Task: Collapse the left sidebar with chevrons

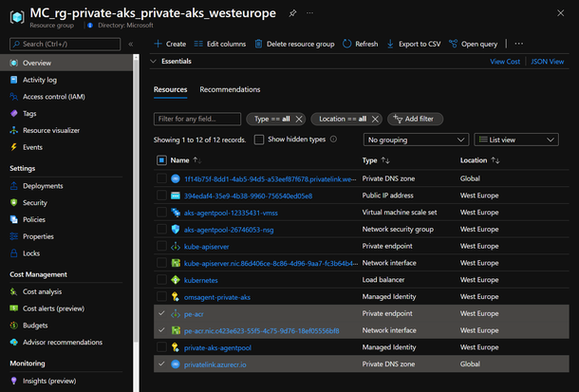Action: click(x=131, y=44)
